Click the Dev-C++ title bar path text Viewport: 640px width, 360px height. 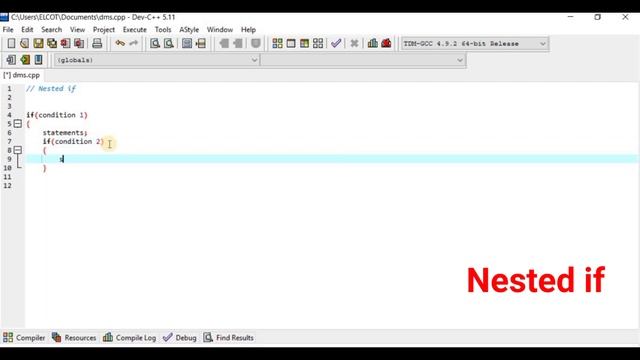[x=93, y=17]
